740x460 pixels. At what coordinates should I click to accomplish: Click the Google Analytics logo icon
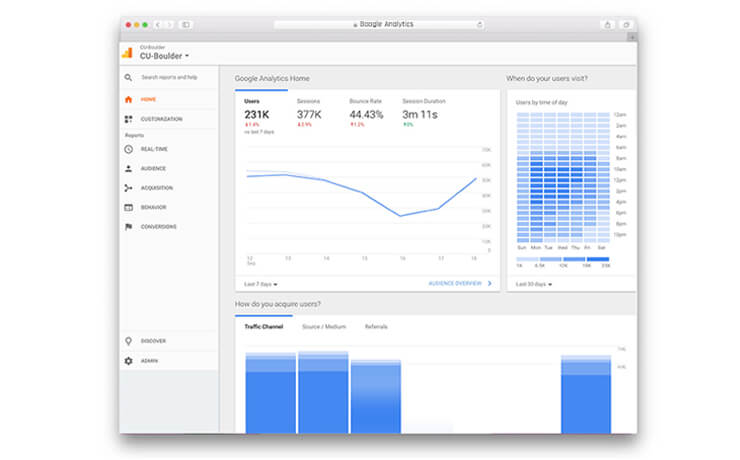coord(127,53)
